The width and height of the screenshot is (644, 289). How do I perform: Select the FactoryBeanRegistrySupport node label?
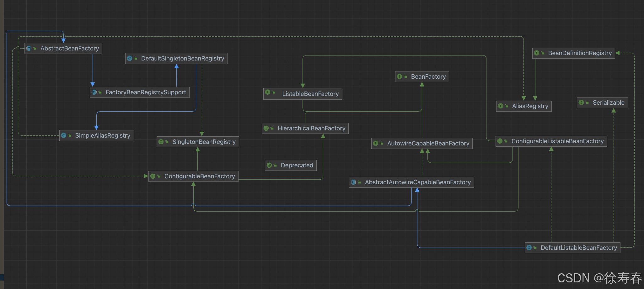click(146, 92)
